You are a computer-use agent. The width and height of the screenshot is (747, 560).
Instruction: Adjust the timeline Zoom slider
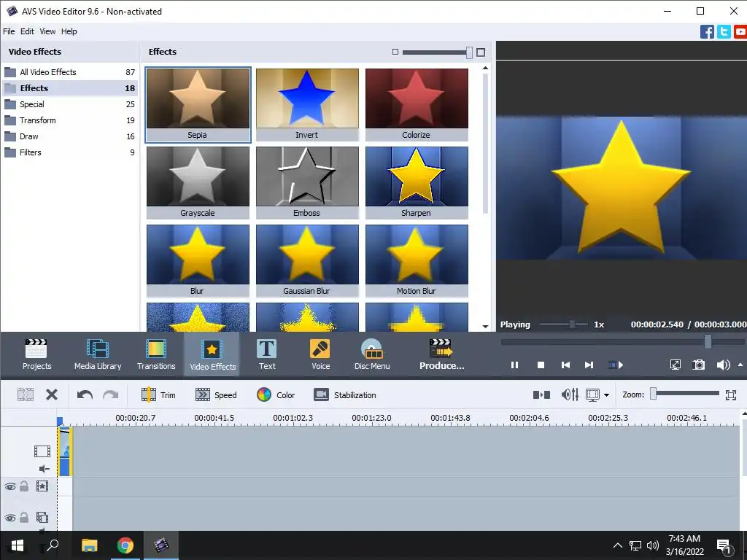(685, 393)
